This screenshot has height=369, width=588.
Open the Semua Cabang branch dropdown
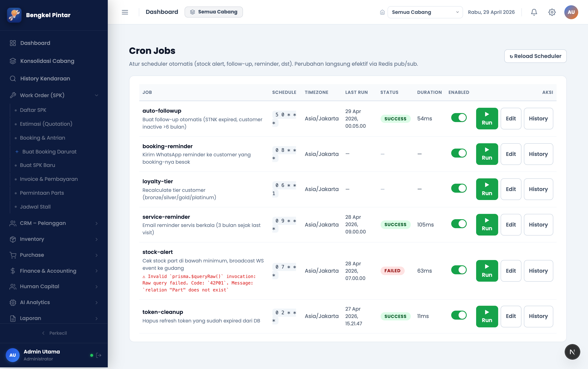425,12
